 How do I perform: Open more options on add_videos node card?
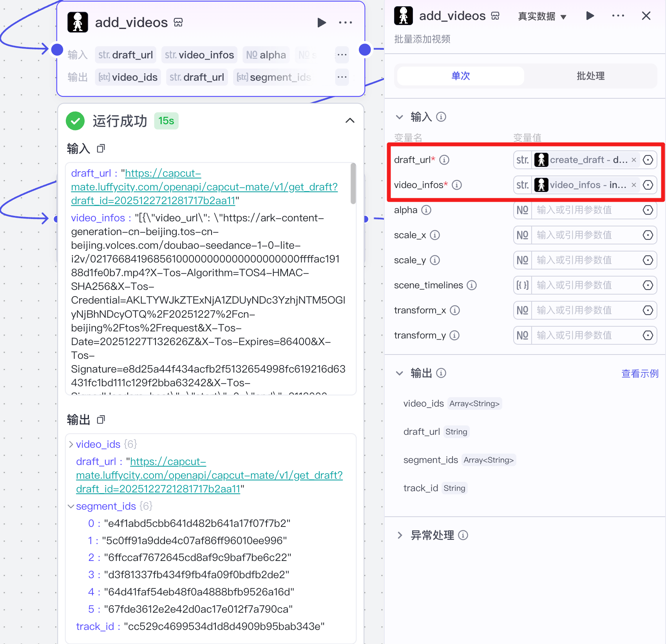click(345, 23)
